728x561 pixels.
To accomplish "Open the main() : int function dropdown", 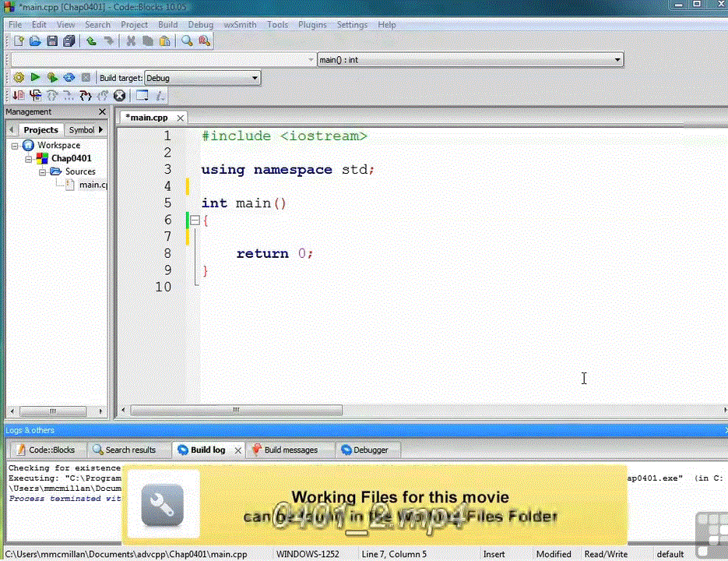I will (x=470, y=59).
